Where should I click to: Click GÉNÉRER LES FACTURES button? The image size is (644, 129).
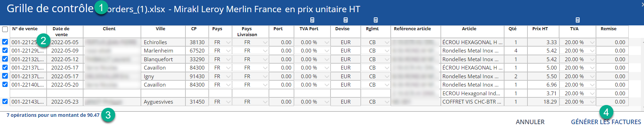point(606,122)
